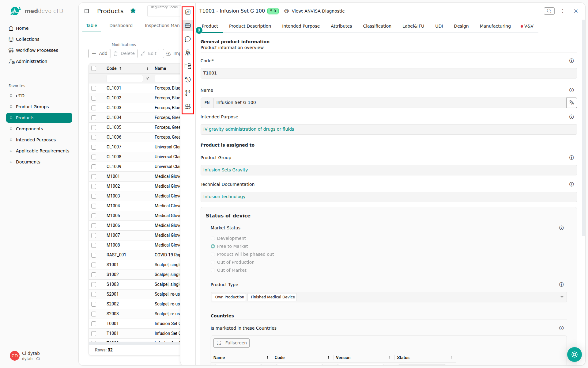Viewport: 588px width, 368px height.
Task: Follow the Infusion Sets Gravity link
Action: click(225, 170)
